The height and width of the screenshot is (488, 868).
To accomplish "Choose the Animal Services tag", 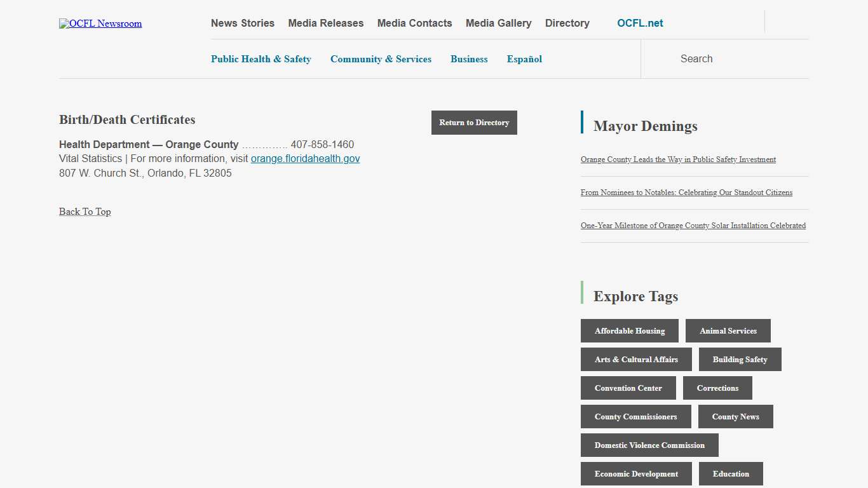I will tap(728, 331).
